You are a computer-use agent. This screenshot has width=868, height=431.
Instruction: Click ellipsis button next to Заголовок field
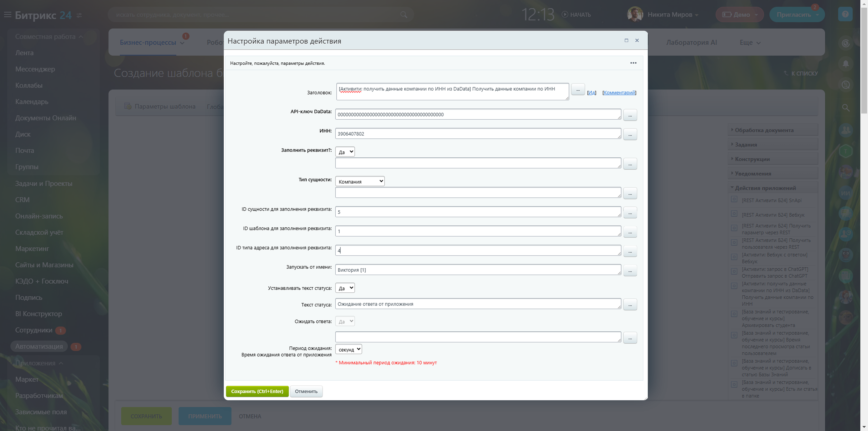(578, 90)
